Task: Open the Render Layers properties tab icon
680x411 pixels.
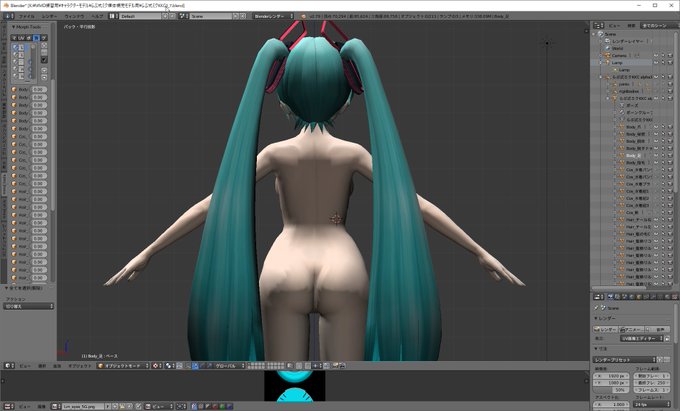Action: [x=618, y=297]
